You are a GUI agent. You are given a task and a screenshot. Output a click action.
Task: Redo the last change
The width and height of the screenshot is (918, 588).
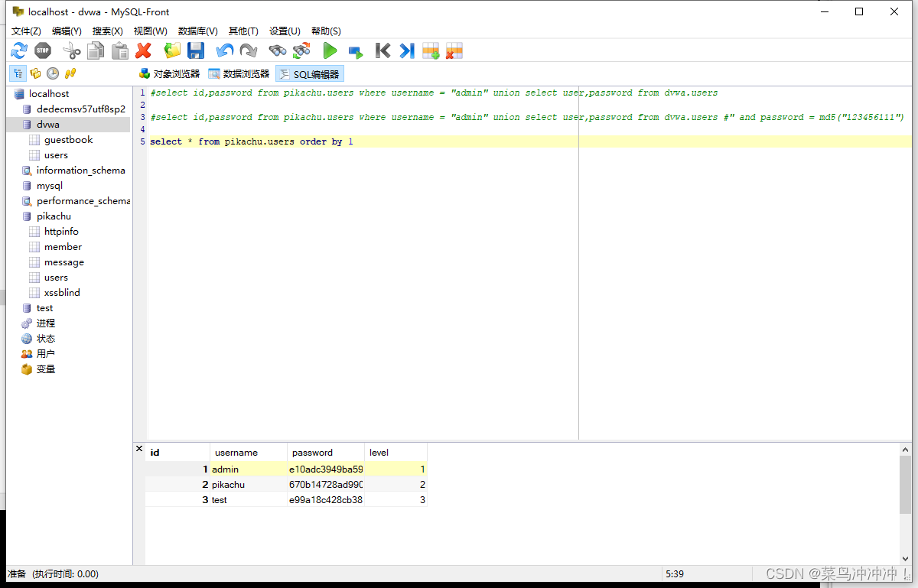click(246, 50)
